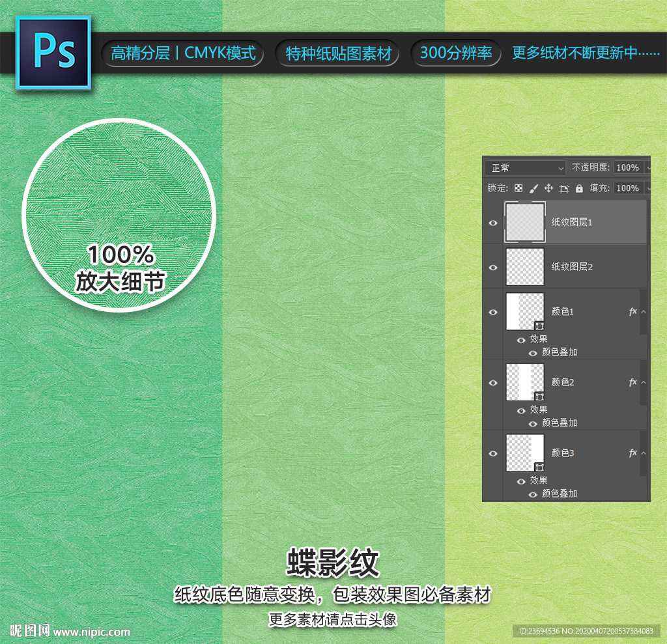The image size is (667, 644).
Task: Click the 锁定 label
Action: coord(497,188)
